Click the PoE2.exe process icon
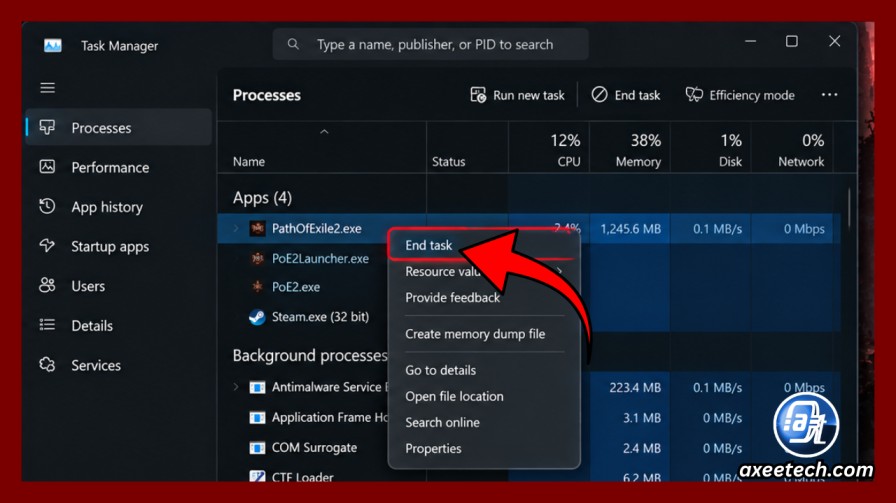Screen dimensions: 896x503 257,287
